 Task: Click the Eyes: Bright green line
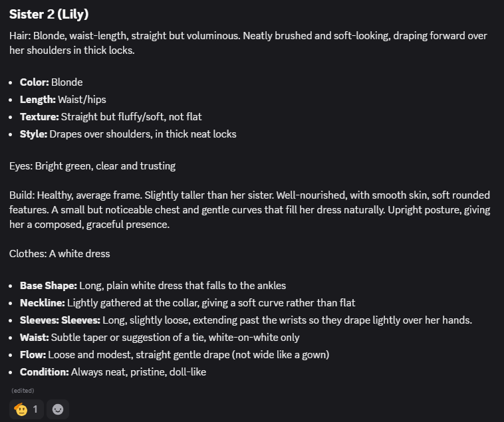pyautogui.click(x=92, y=166)
